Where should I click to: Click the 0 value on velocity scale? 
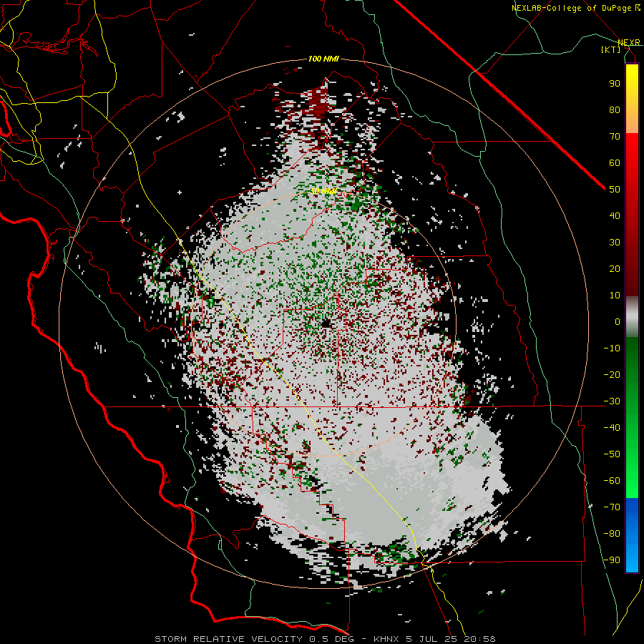coord(618,321)
